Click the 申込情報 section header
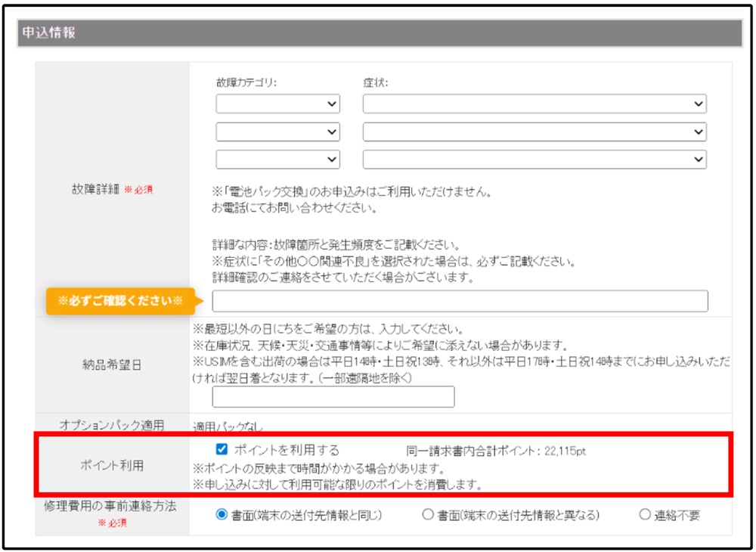Screen dimensions: 756x552 50,28
